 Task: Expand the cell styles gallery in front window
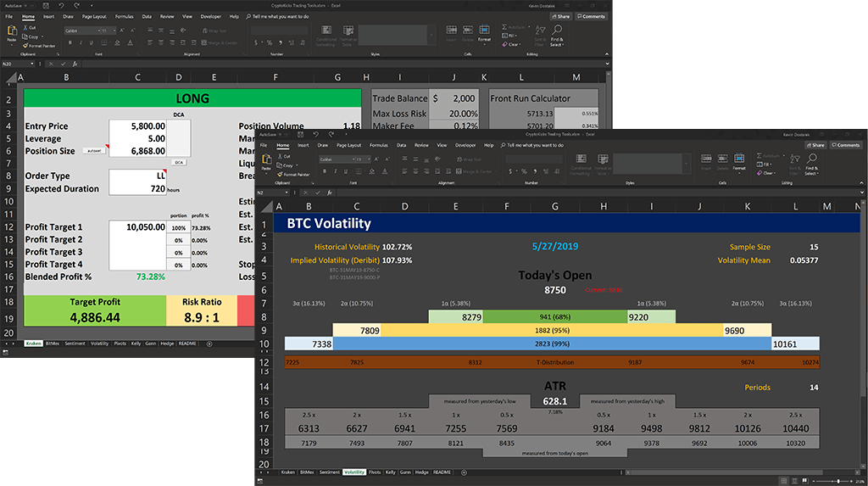click(x=687, y=164)
